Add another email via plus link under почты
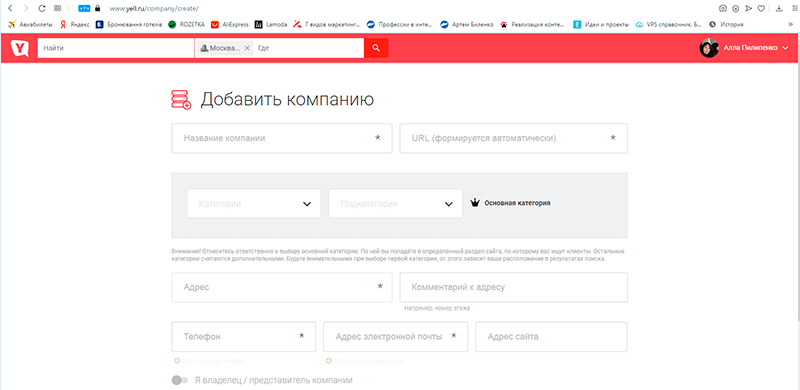Image resolution: width=800 pixels, height=390 pixels. [365, 361]
